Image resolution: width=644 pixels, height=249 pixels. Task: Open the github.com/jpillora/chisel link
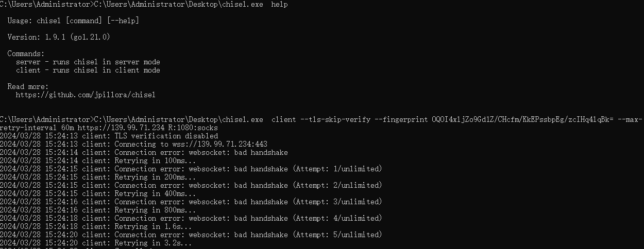click(86, 95)
